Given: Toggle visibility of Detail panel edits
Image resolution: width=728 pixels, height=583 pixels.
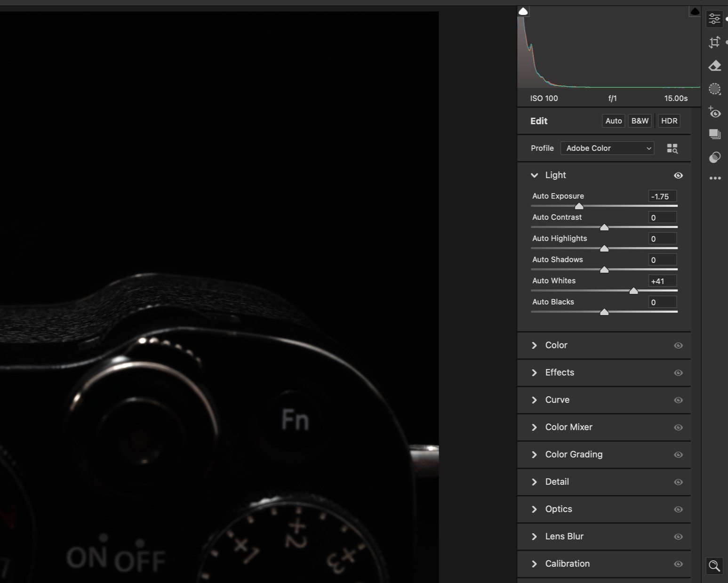Looking at the screenshot, I should (678, 482).
